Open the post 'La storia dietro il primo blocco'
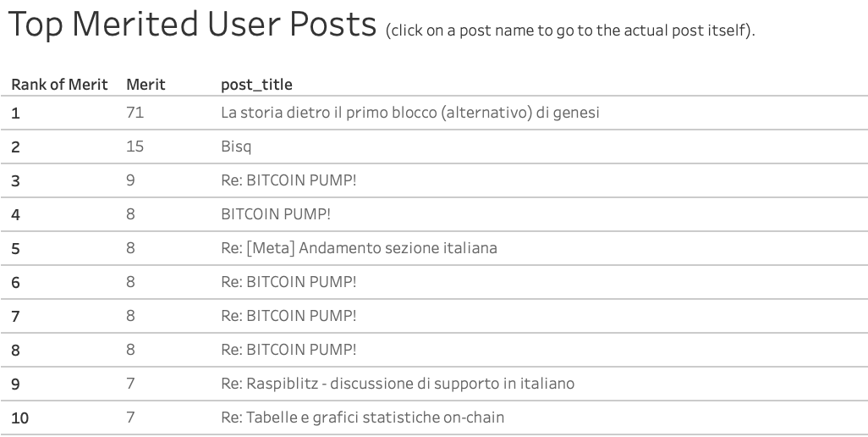Viewport: 868px width, 437px height. pyautogui.click(x=409, y=113)
